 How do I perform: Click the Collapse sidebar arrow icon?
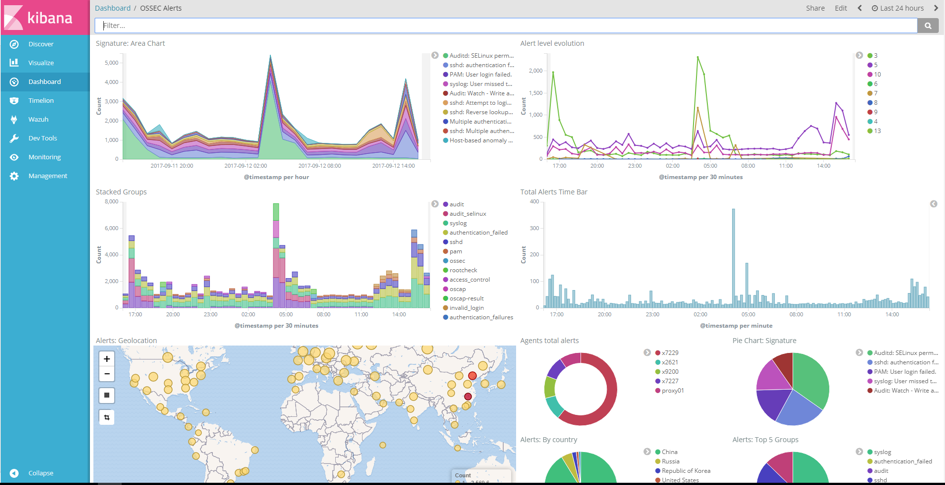click(x=14, y=474)
